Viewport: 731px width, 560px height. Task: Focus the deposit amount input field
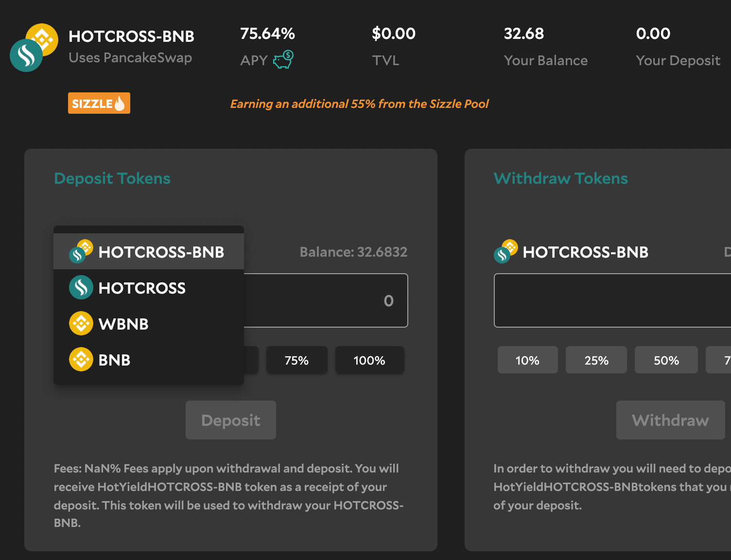[x=326, y=300]
